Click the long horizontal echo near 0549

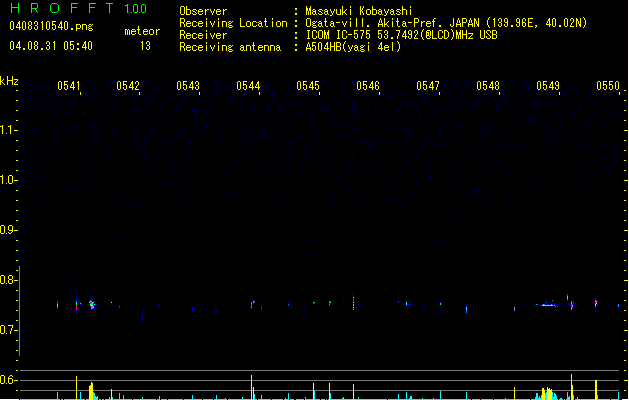(x=546, y=305)
